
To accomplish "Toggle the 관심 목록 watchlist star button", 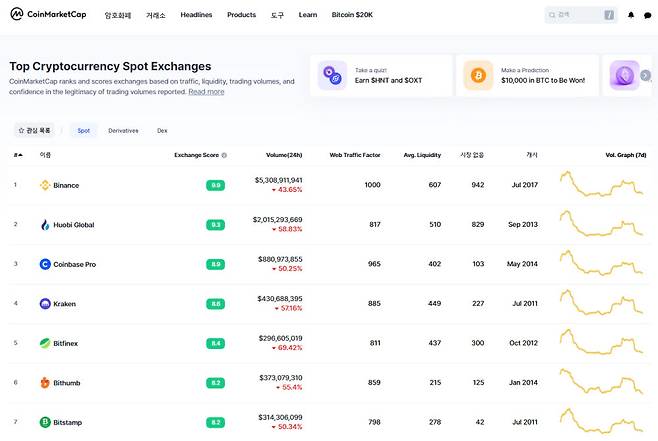I will coord(34,130).
